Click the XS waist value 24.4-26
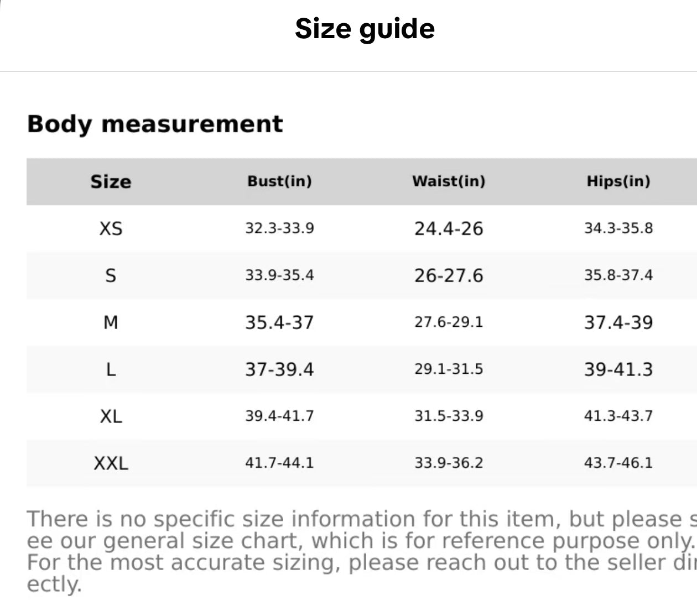697x616 pixels. [x=449, y=228]
